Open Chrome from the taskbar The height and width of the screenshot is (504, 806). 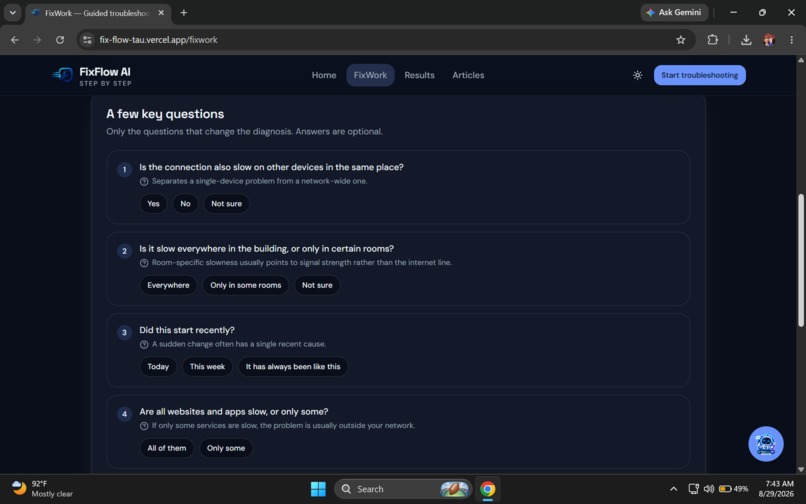coord(487,489)
